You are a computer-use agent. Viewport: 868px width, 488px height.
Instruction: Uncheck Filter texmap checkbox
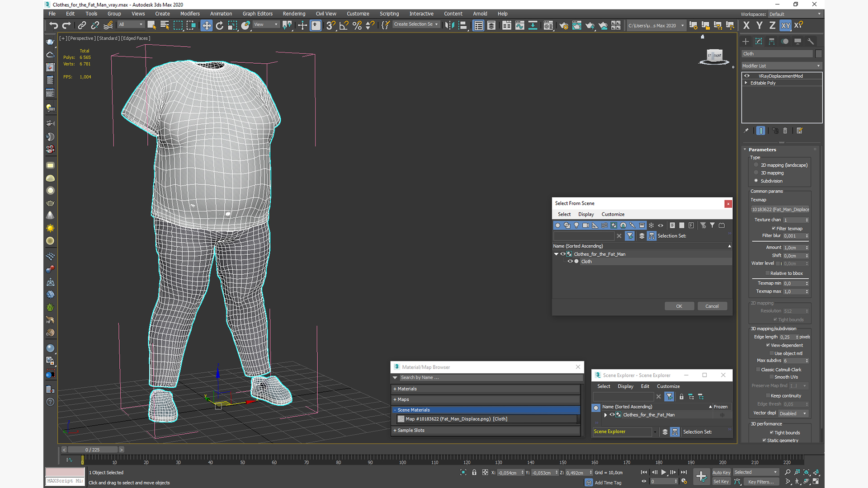774,229
